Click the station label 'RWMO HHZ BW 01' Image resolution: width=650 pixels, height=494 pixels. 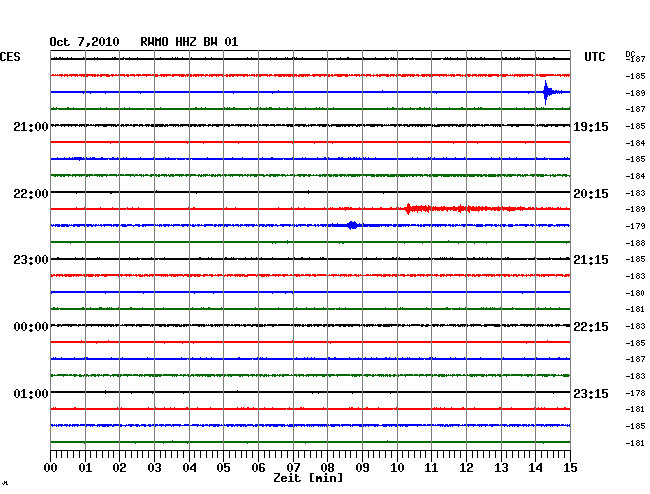[189, 42]
